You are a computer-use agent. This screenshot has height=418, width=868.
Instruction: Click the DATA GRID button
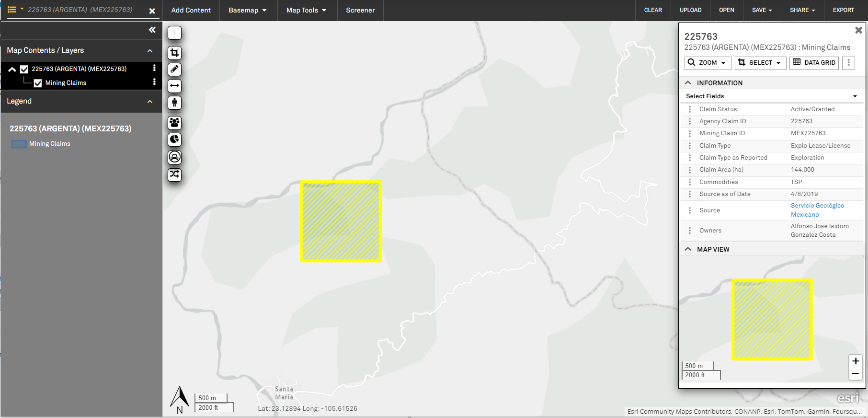(x=814, y=63)
